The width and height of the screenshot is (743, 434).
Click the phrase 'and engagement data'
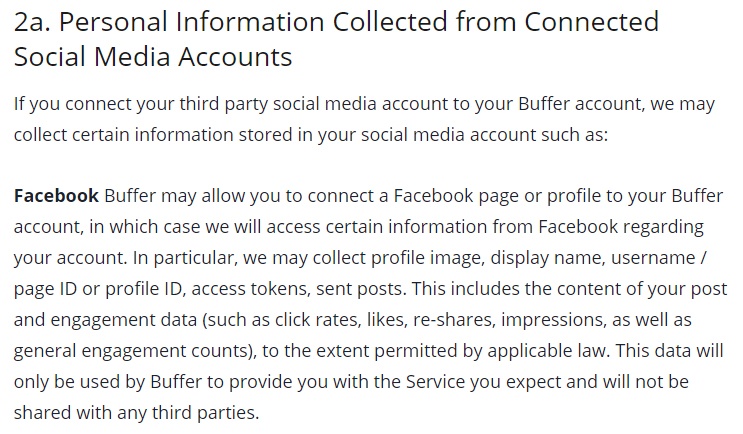[x=105, y=320]
